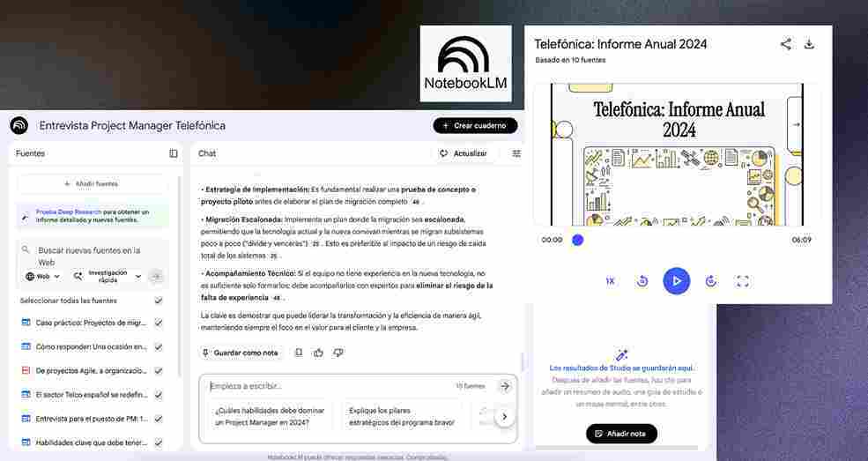Toggle checkbox for Habilidades clave que debe tener
The height and width of the screenshot is (461, 868).
[159, 442]
